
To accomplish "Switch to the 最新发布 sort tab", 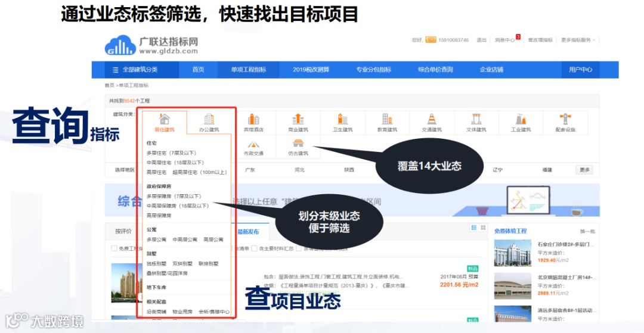I will (x=248, y=232).
